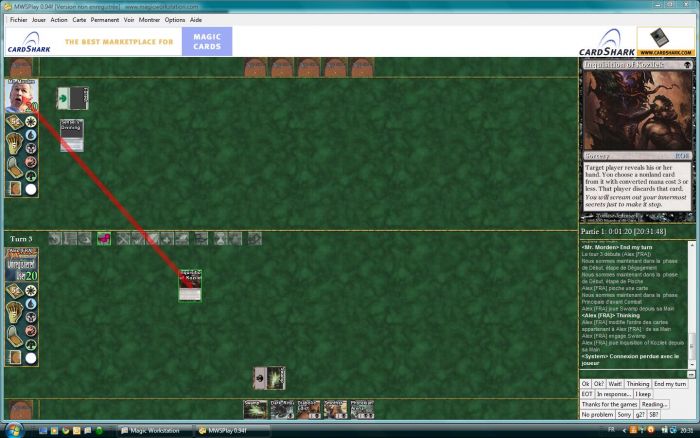
Task: Click the 'I keep' button
Action: coord(643,394)
